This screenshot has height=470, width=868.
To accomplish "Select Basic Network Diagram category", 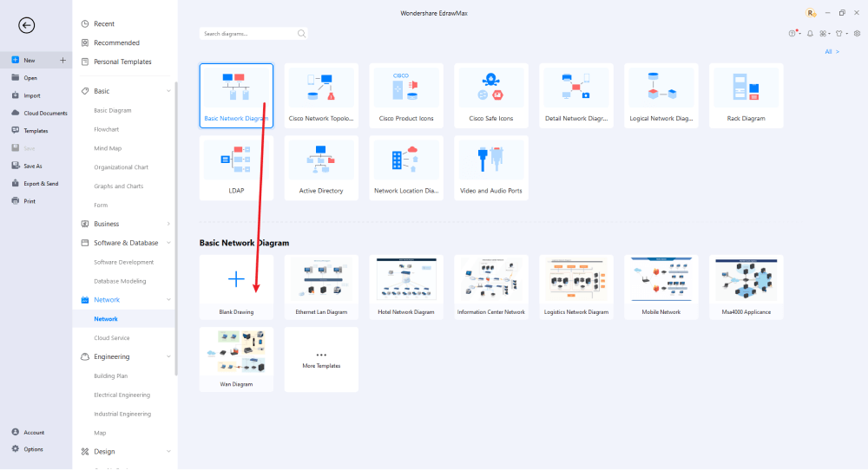I will click(236, 95).
